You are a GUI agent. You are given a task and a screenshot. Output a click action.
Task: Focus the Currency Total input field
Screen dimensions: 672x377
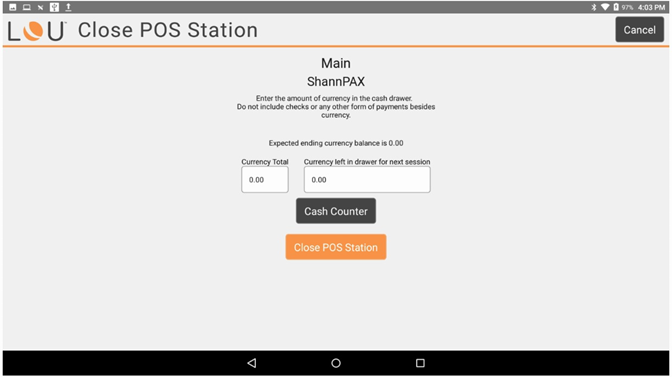click(x=265, y=180)
